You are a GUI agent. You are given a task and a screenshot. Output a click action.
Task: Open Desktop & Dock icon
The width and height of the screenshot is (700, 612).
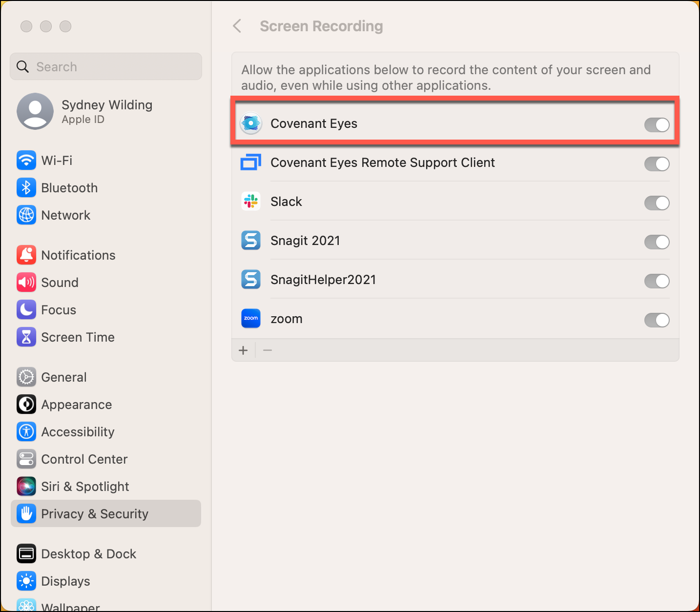pyautogui.click(x=26, y=553)
